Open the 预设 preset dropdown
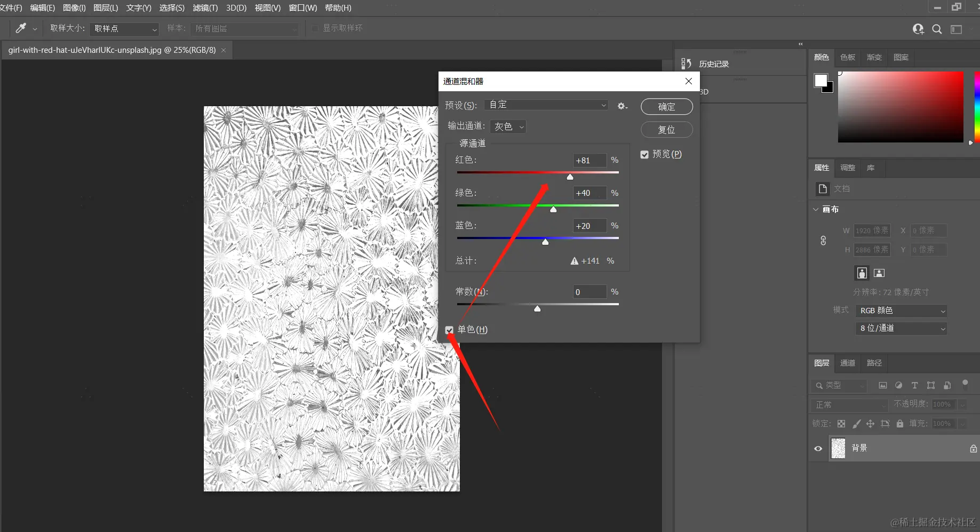 coord(547,105)
